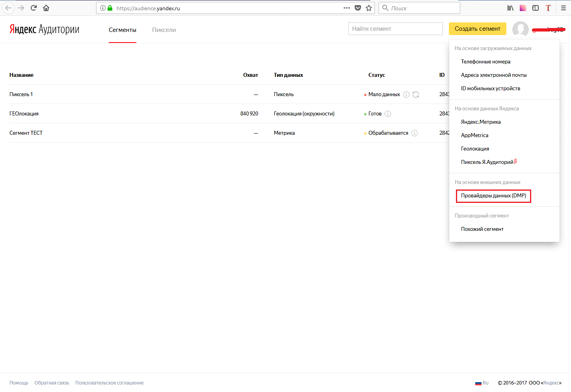Show status info for Сегмент ТЕСТ
This screenshot has height=392, width=571.
point(415,133)
